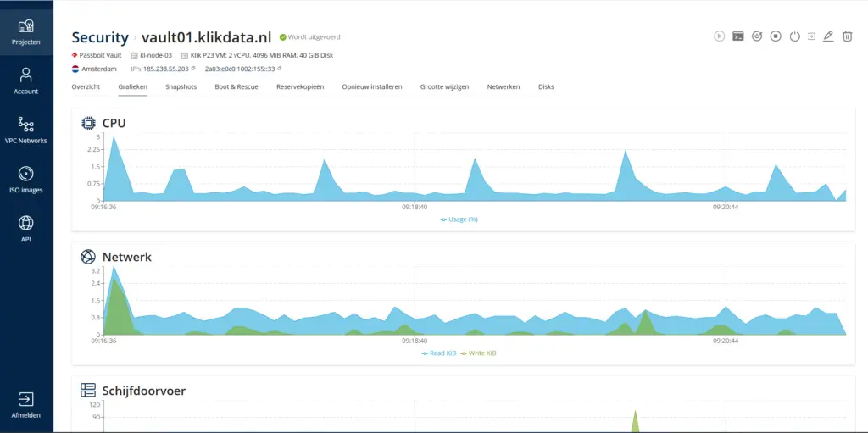The width and height of the screenshot is (868, 433).
Task: Open the API section in sidebar
Action: 26,229
